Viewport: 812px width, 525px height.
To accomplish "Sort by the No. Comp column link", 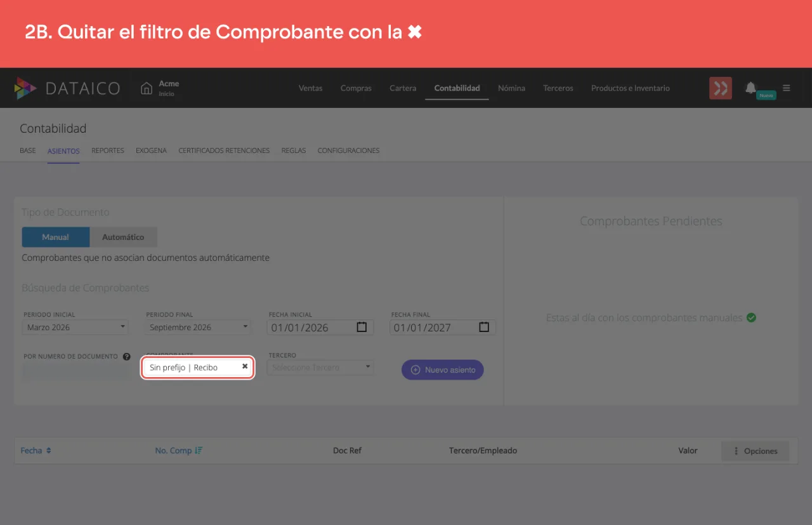I will click(173, 451).
